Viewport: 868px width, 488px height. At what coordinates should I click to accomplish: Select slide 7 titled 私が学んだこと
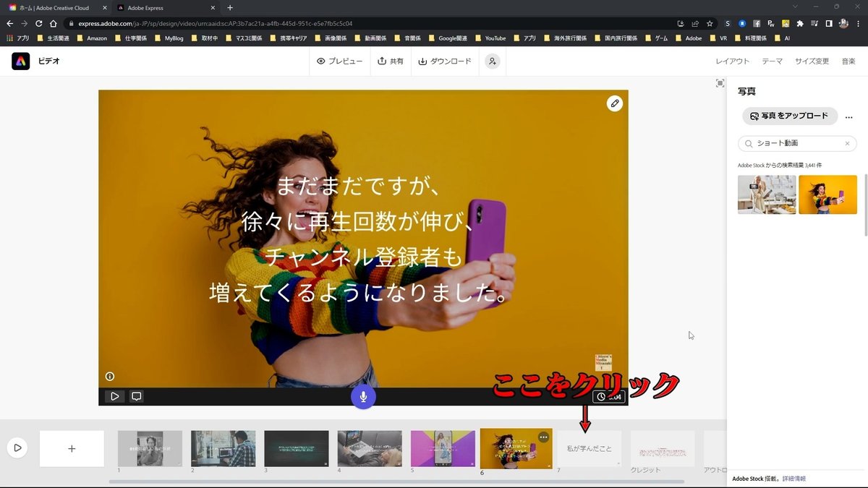590,448
